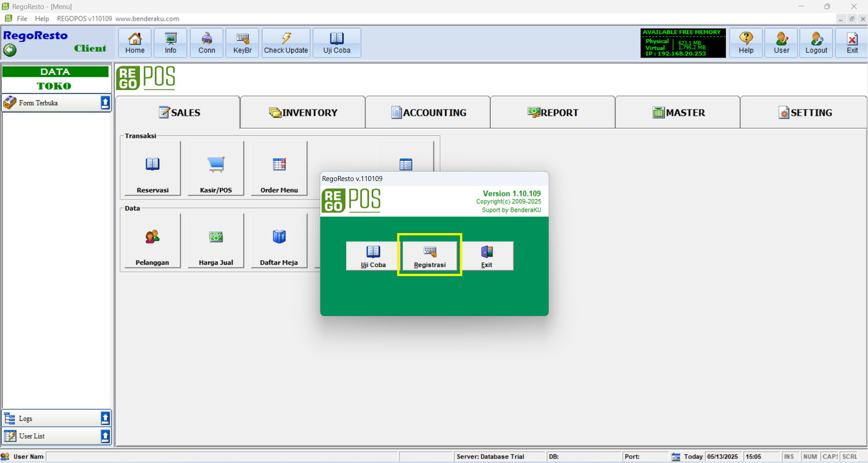This screenshot has width=868, height=463.
Task: Click the Conn connection icon
Action: (x=207, y=43)
